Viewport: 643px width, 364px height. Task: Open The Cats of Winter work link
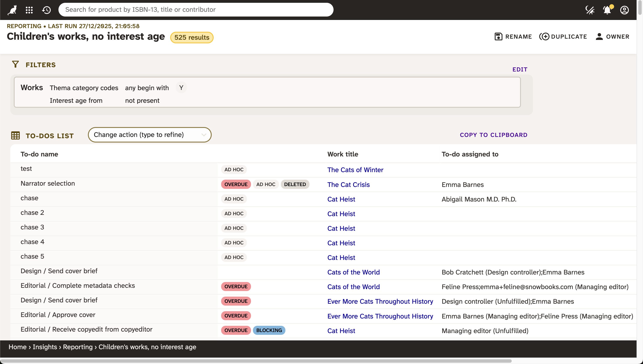pos(355,170)
